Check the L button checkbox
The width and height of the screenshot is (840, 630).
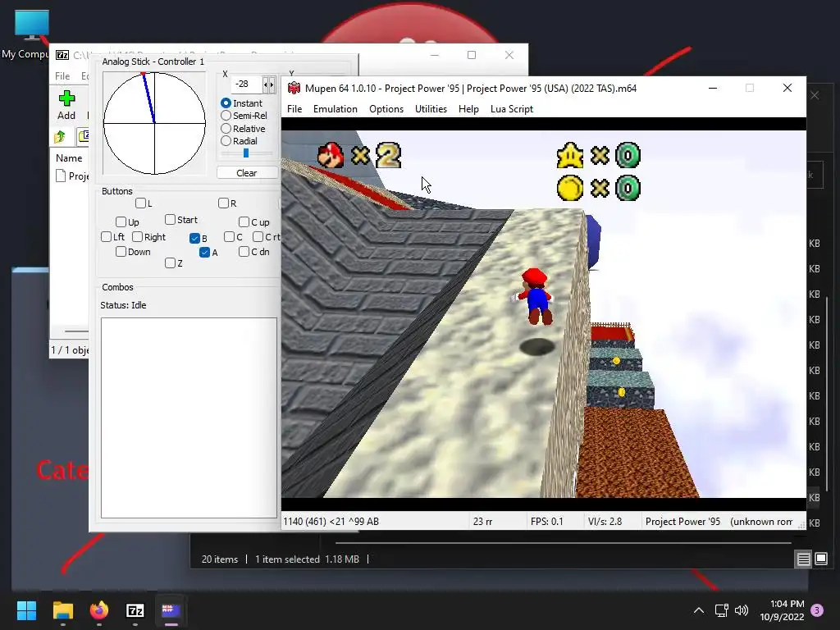(x=140, y=203)
